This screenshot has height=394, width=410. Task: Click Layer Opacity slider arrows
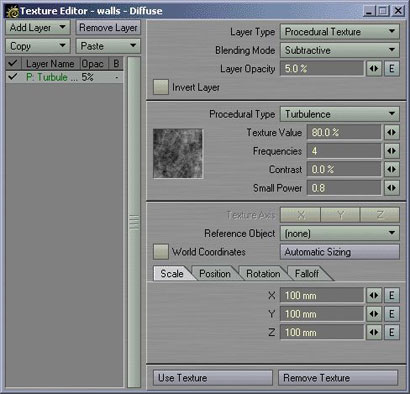[374, 69]
